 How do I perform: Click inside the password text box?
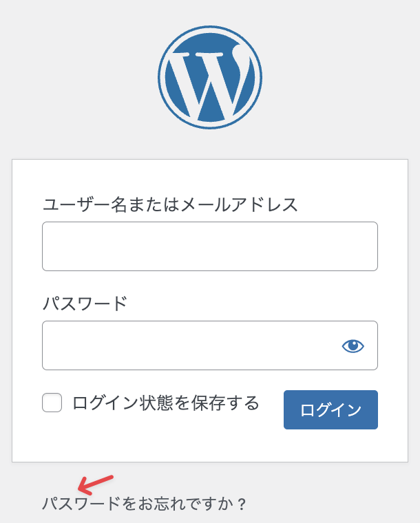point(189,345)
